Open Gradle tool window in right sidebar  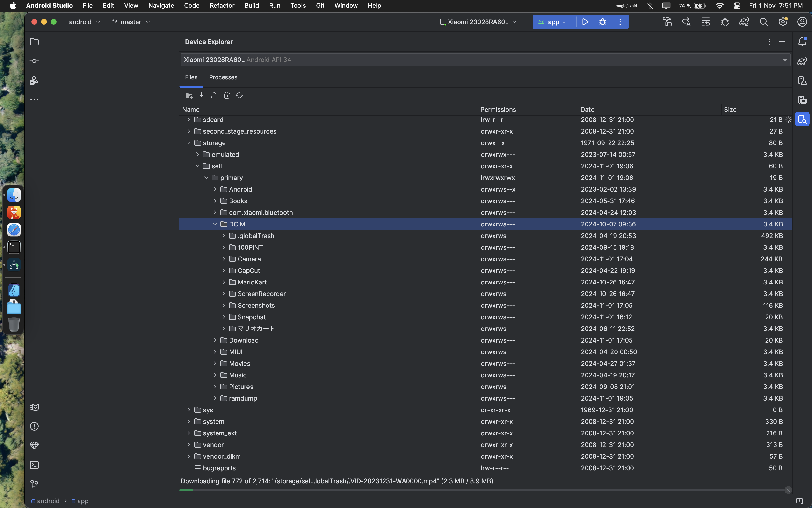802,61
